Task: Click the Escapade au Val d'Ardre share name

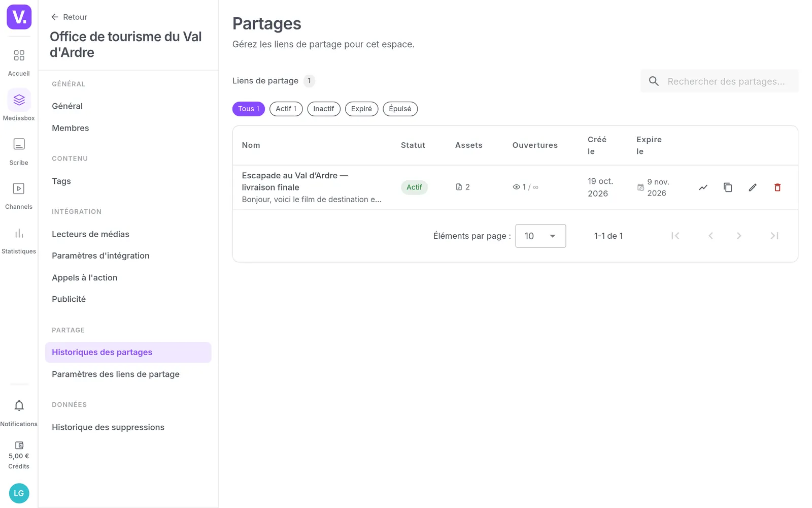Action: click(x=295, y=181)
